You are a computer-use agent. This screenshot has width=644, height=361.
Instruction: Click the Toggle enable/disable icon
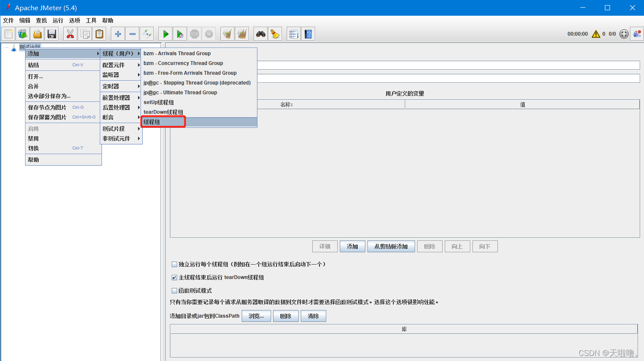click(x=147, y=34)
